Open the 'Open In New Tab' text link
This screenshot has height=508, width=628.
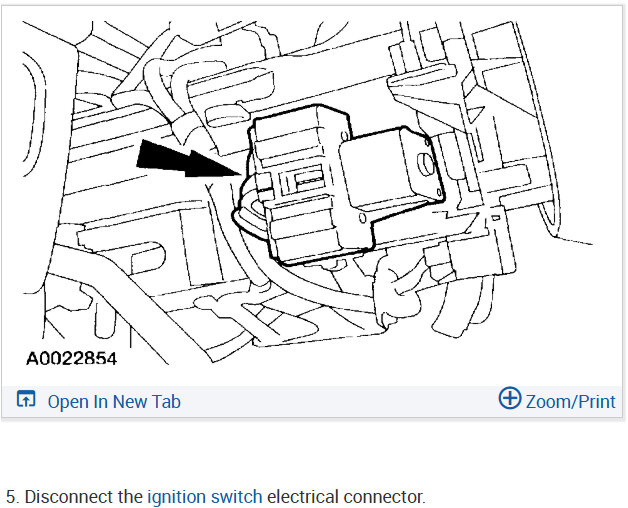pyautogui.click(x=114, y=402)
